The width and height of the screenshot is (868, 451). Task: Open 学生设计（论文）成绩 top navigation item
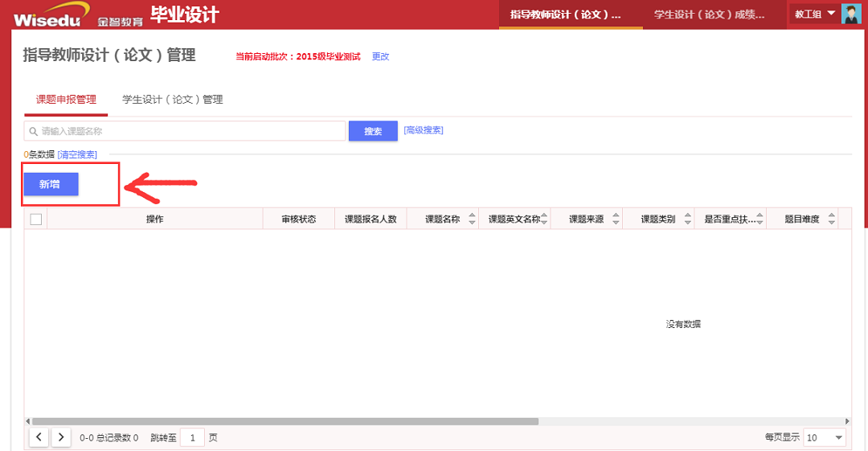click(x=708, y=14)
